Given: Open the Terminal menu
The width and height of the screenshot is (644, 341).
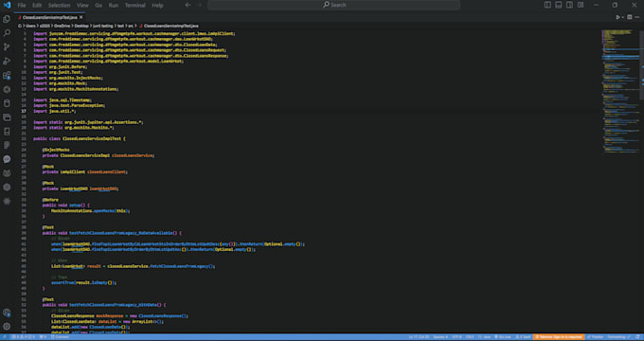Looking at the screenshot, I should 135,6.
